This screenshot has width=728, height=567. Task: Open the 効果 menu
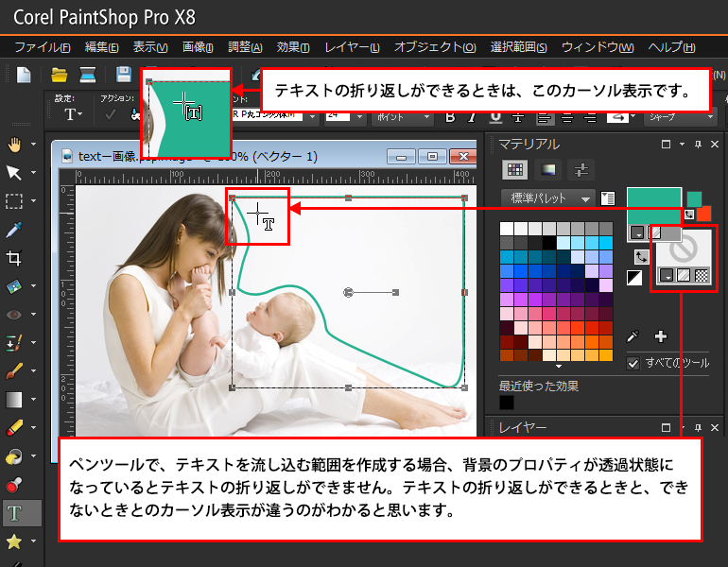[293, 47]
